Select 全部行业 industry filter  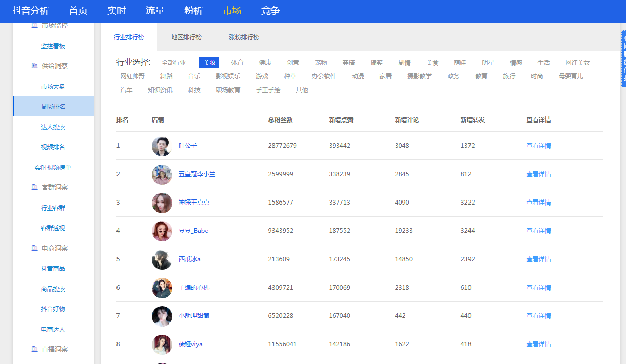click(x=174, y=63)
